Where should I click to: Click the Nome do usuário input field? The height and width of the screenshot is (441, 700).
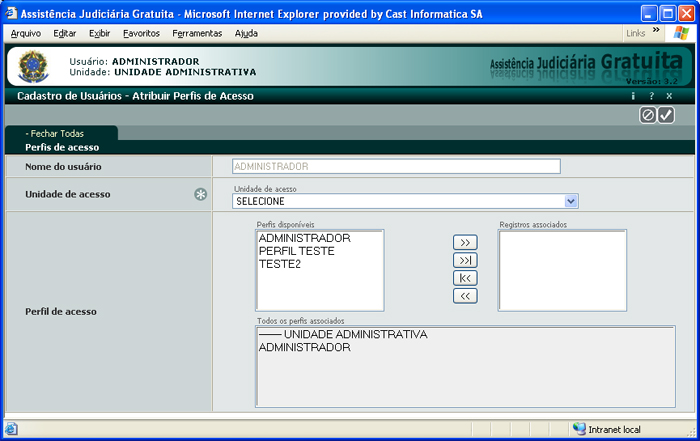(396, 167)
